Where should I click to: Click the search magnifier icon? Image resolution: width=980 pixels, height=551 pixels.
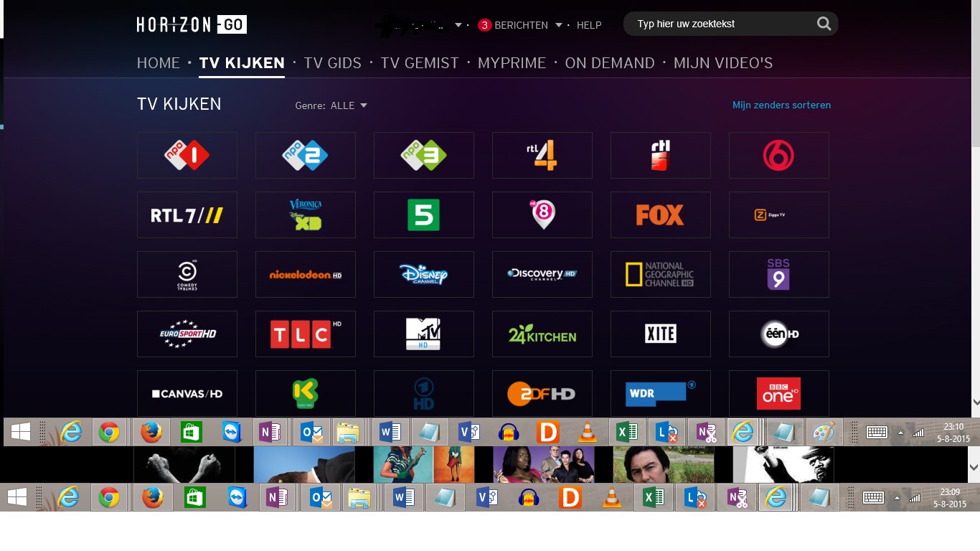(823, 23)
